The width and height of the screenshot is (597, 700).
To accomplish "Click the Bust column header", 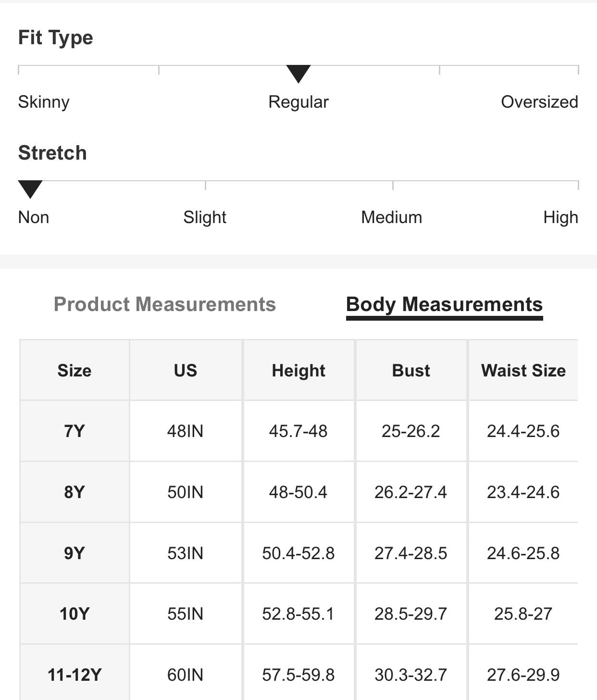I will click(411, 371).
